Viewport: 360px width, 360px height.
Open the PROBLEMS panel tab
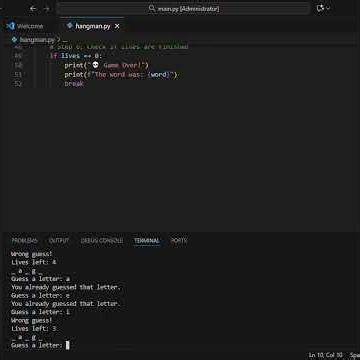(x=25, y=240)
